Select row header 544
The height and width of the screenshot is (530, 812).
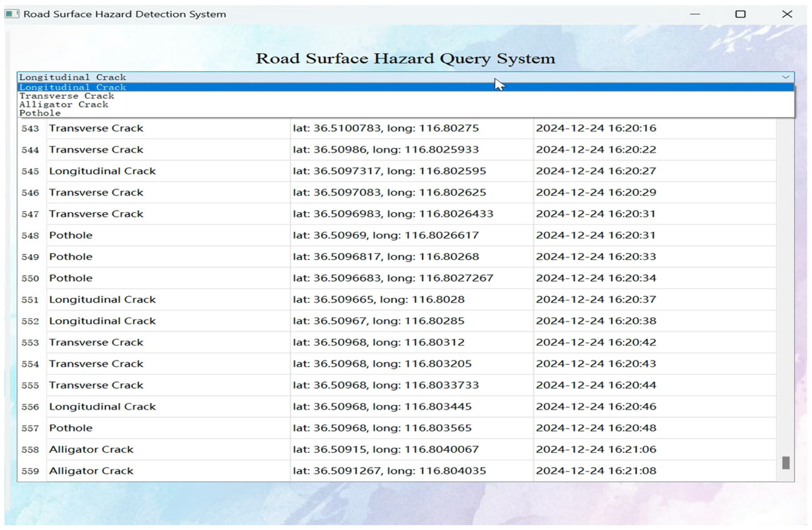[x=32, y=150]
